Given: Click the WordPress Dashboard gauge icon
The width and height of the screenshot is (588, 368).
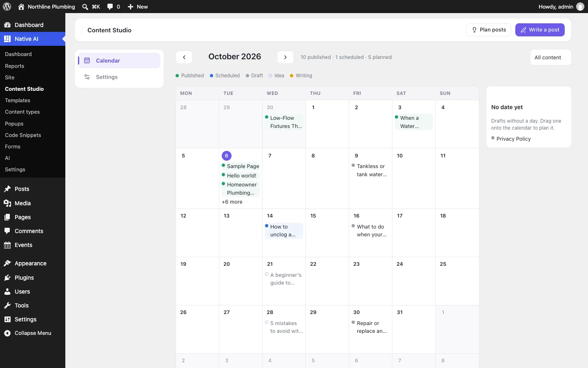Looking at the screenshot, I should coord(7,25).
